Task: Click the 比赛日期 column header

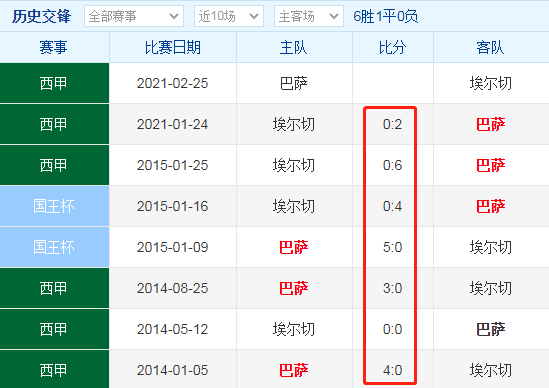Action: pos(173,47)
